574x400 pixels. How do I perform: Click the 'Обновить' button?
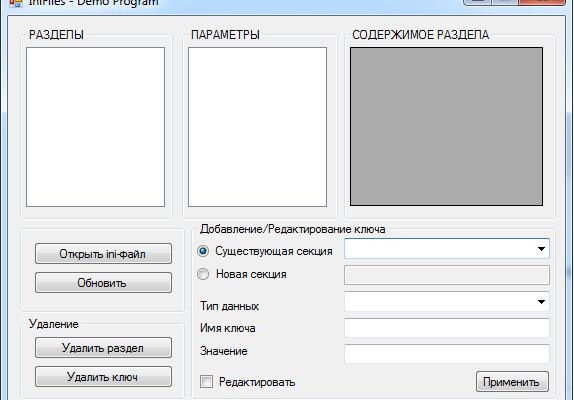pos(103,282)
